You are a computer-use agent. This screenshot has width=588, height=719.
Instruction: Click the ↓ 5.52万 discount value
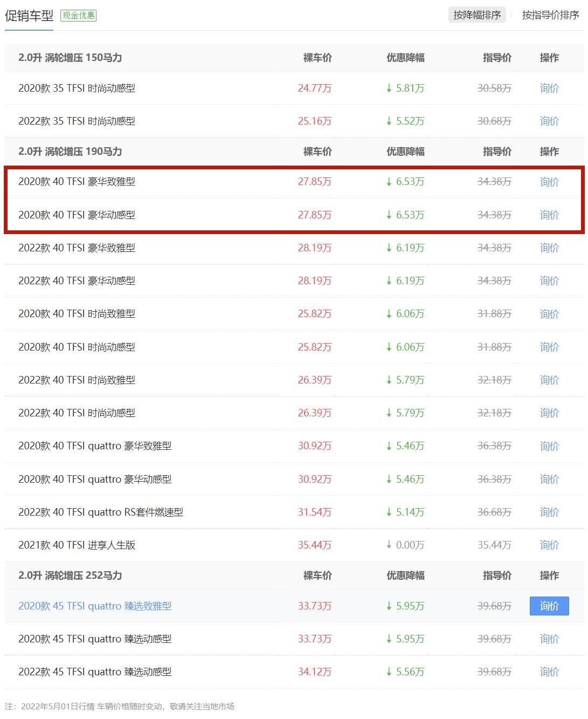tap(405, 121)
